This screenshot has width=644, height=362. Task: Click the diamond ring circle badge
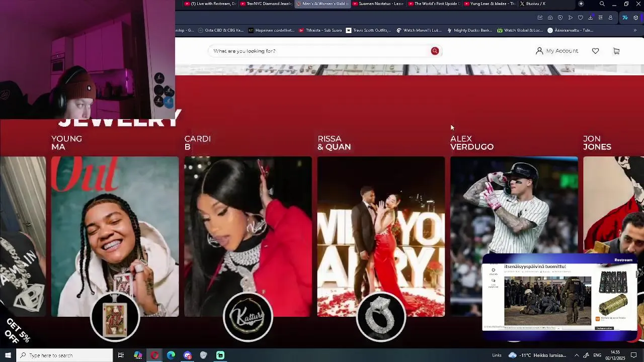(x=381, y=317)
